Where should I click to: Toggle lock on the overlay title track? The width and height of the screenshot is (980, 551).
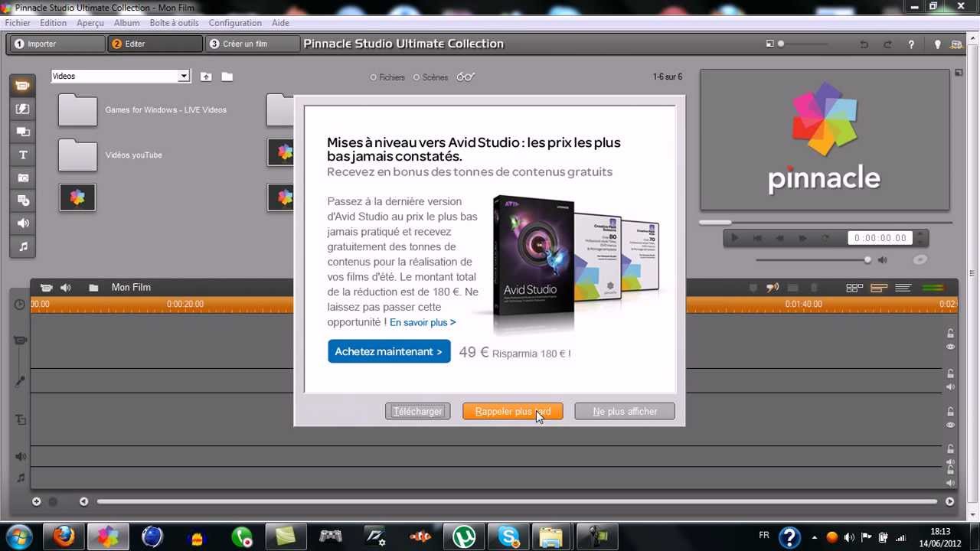point(950,412)
